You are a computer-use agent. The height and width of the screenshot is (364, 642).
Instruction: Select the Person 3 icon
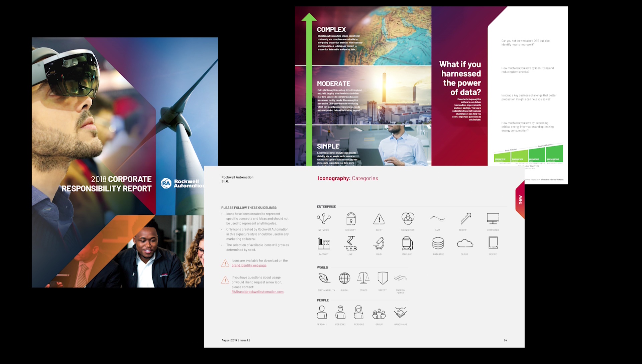click(x=359, y=312)
